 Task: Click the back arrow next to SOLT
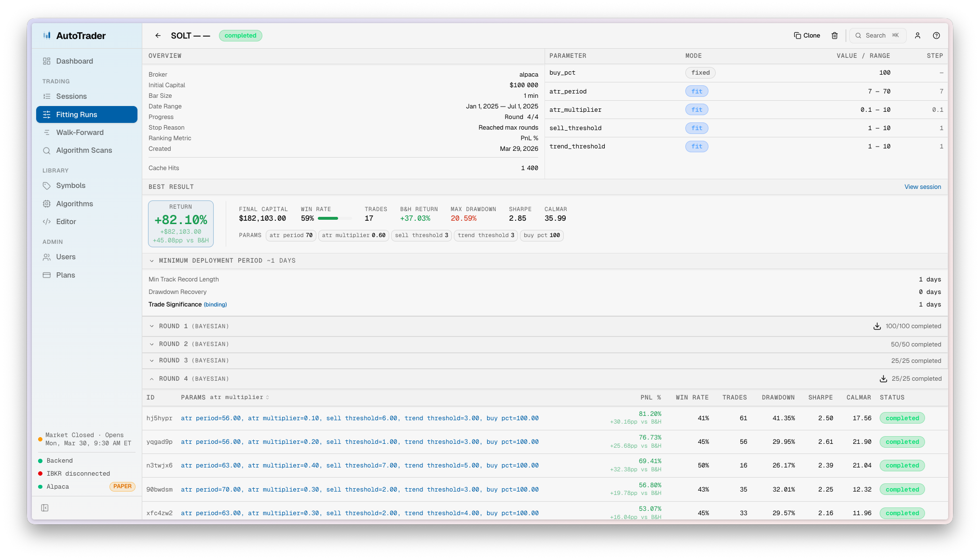[158, 36]
